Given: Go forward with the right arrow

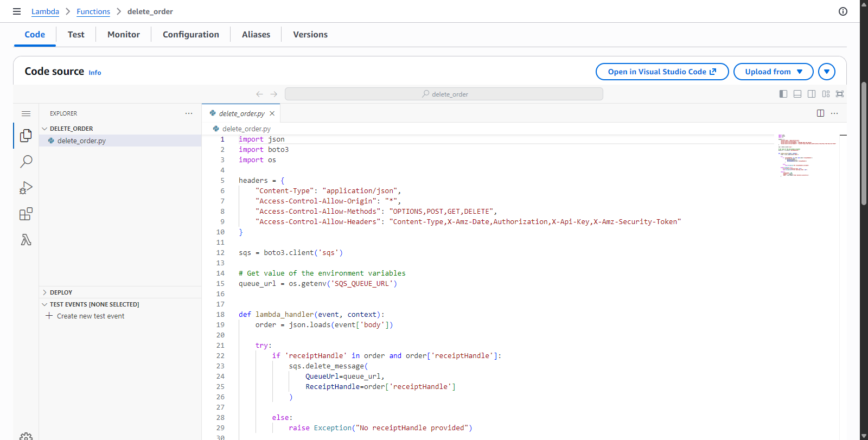Looking at the screenshot, I should click(274, 94).
